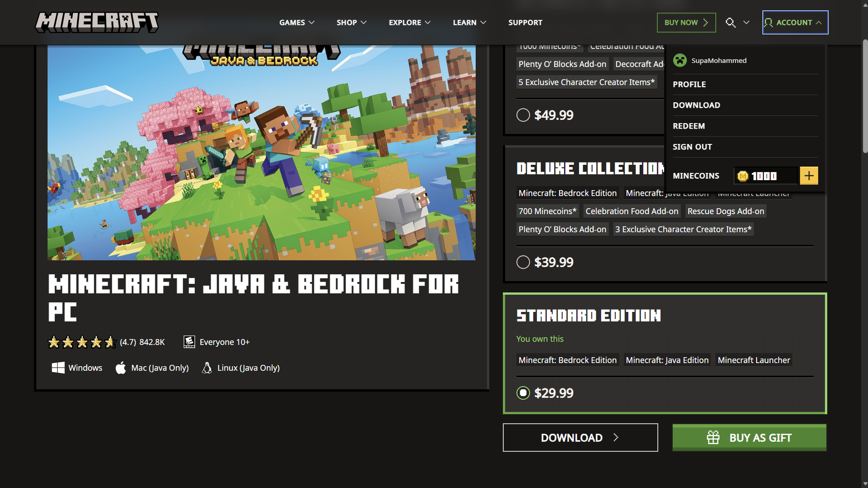Viewport: 868px width, 488px height.
Task: Click the Standard Edition card heading
Action: 588,316
